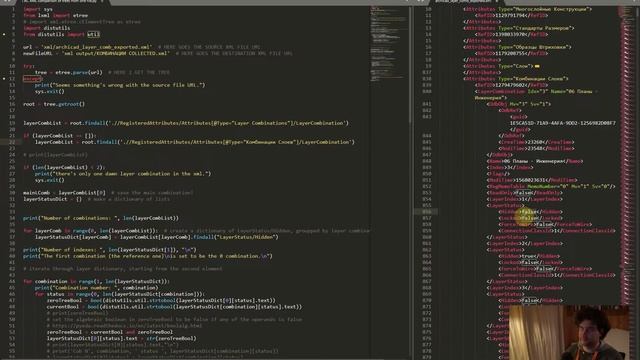Click the "for combination in range" loop line
The image size is (640, 360).
click(x=96, y=281)
